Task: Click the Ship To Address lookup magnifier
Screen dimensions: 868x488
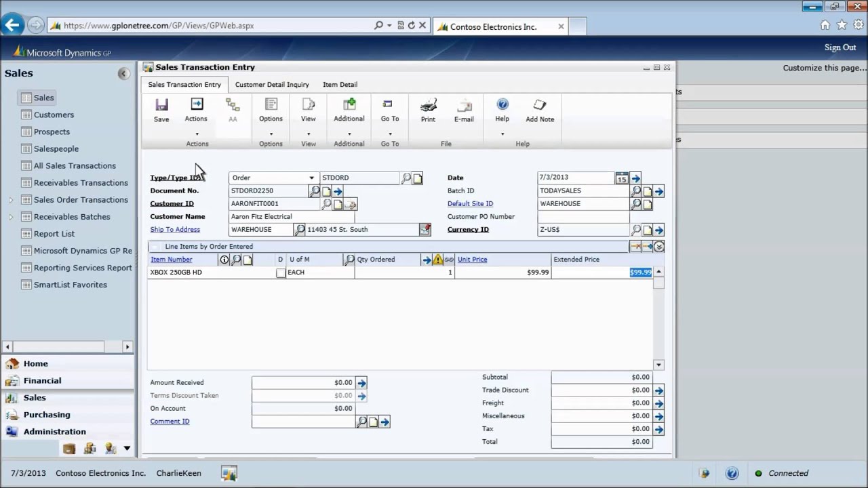Action: pos(300,230)
